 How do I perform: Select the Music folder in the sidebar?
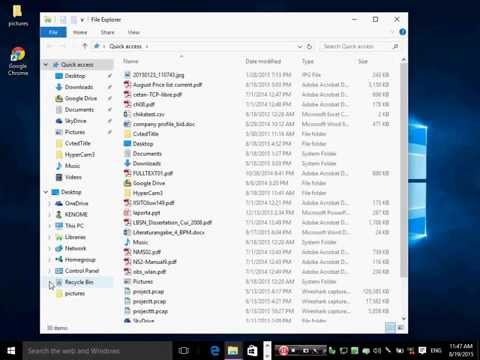pyautogui.click(x=72, y=166)
